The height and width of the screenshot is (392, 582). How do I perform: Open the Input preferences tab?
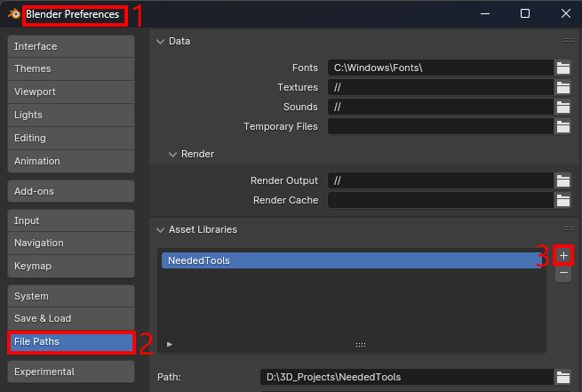point(71,220)
